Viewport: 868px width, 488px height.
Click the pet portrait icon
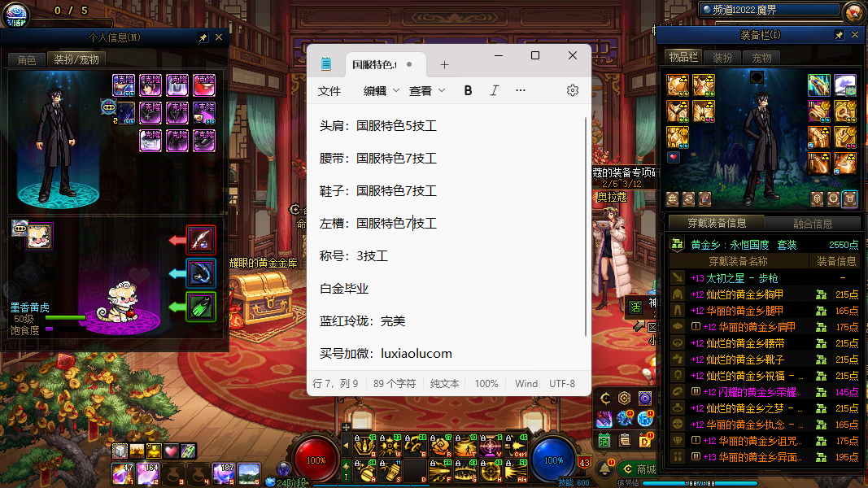(x=38, y=237)
